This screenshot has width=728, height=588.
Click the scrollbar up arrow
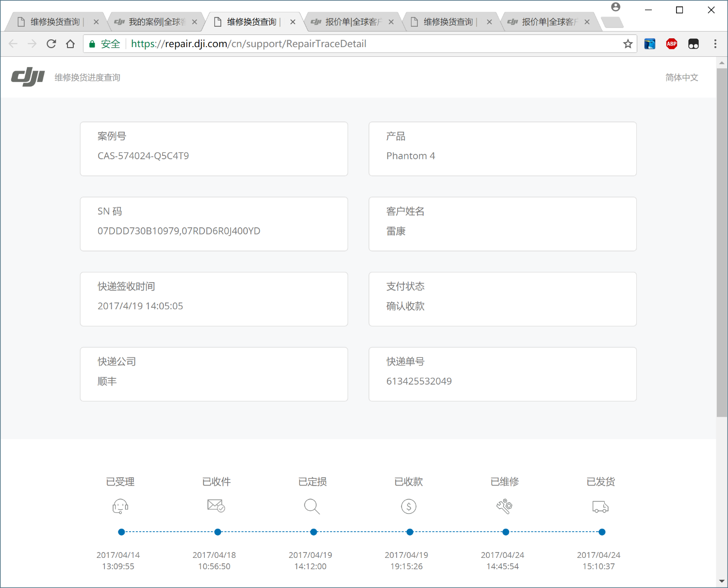[x=722, y=63]
